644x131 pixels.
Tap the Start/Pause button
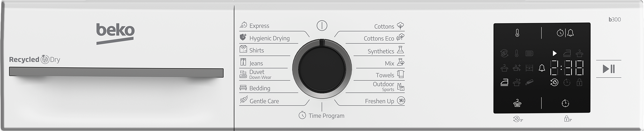[x=609, y=69]
